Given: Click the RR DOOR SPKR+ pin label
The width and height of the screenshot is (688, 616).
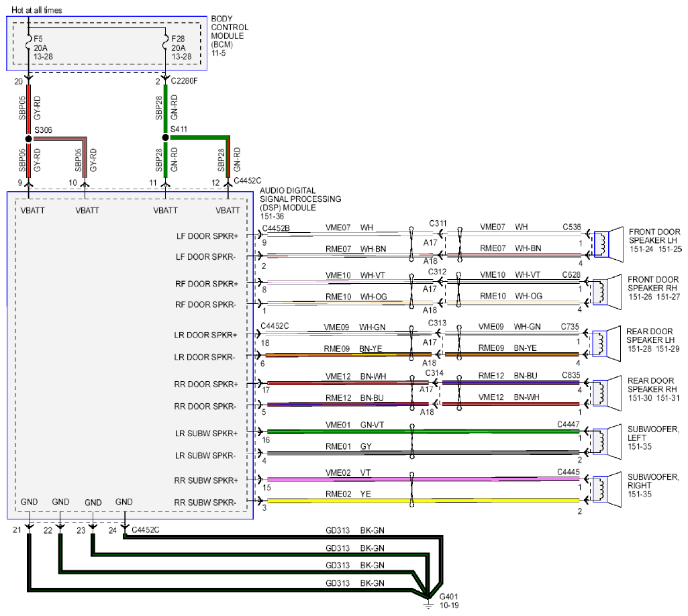Looking at the screenshot, I should tap(206, 384).
